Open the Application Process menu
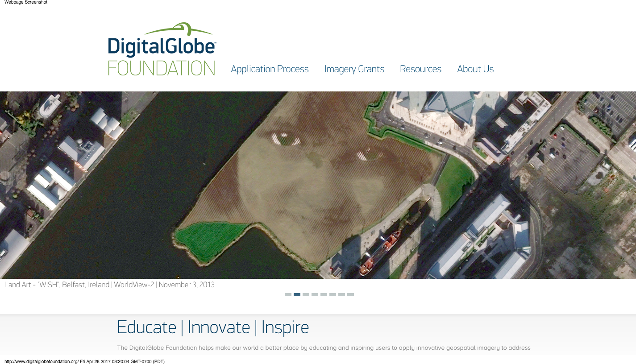The width and height of the screenshot is (636, 364). point(270,69)
